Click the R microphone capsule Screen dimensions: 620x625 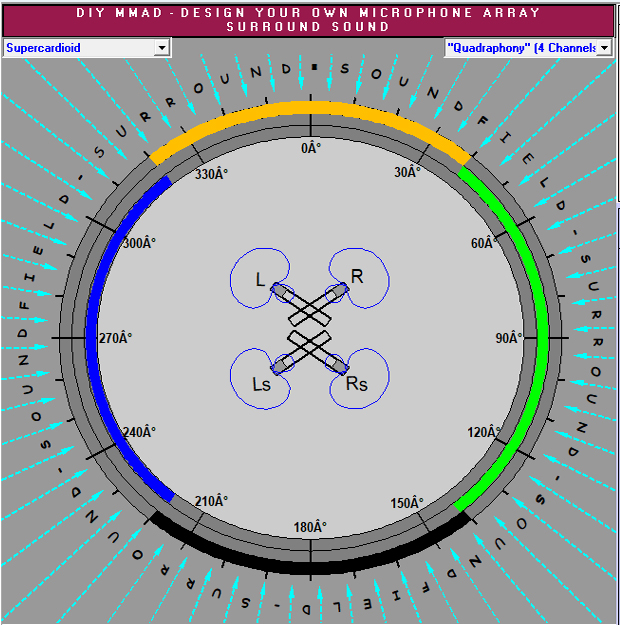pyautogui.click(x=338, y=292)
